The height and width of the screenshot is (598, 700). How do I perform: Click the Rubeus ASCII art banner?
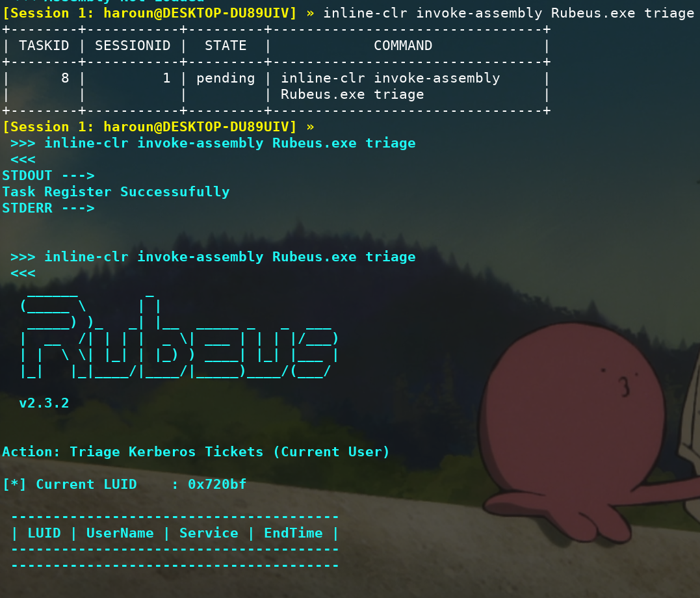click(179, 335)
